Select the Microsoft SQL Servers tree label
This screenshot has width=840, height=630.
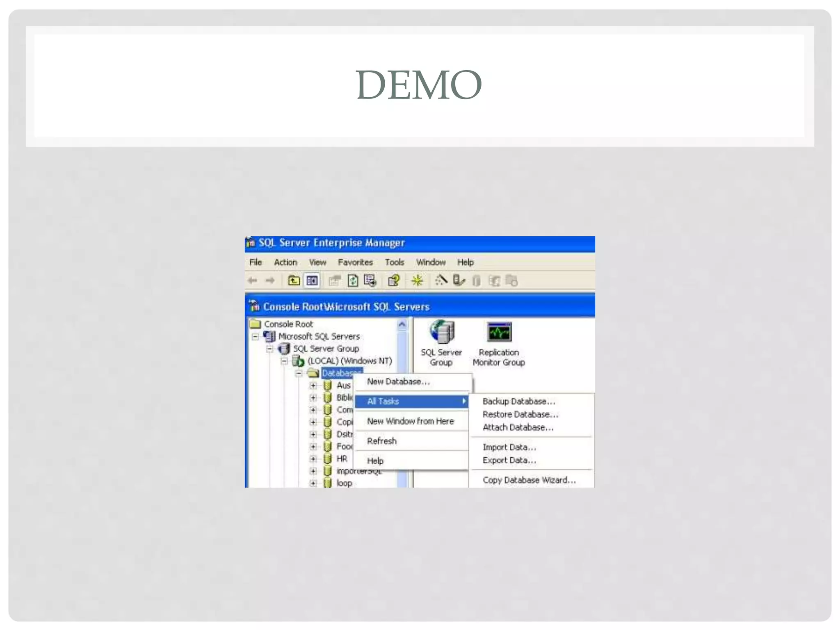coord(319,336)
